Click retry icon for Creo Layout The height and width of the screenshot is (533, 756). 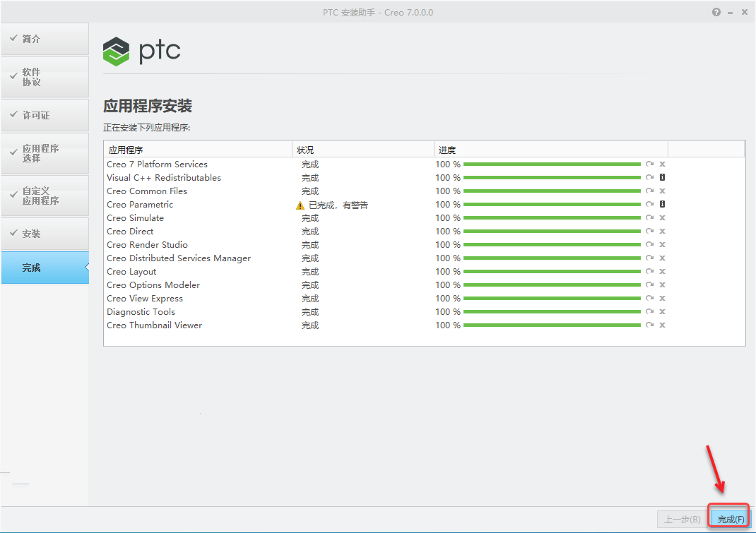650,272
